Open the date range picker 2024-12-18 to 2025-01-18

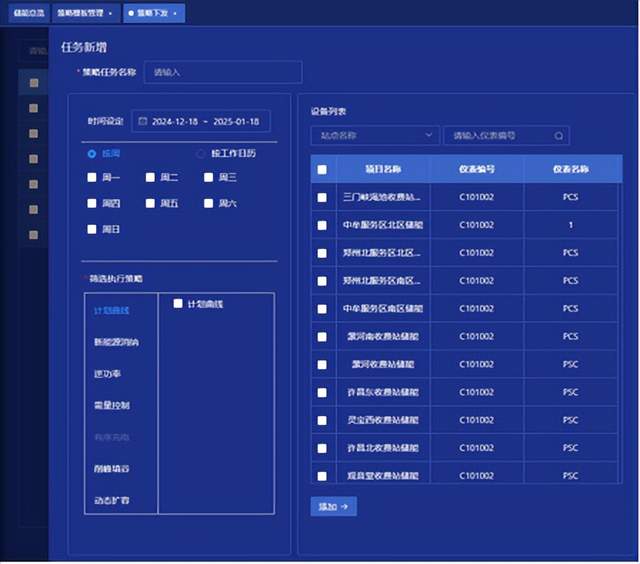[200, 121]
